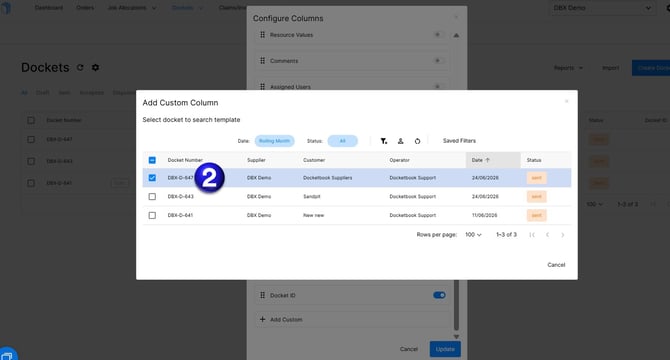Open the Orders nav item
Viewport: 670px width, 360px height.
point(85,8)
